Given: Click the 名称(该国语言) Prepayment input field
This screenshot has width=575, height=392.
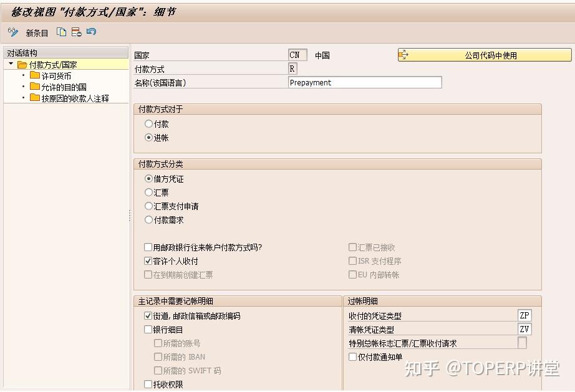Looking at the screenshot, I should pyautogui.click(x=365, y=82).
